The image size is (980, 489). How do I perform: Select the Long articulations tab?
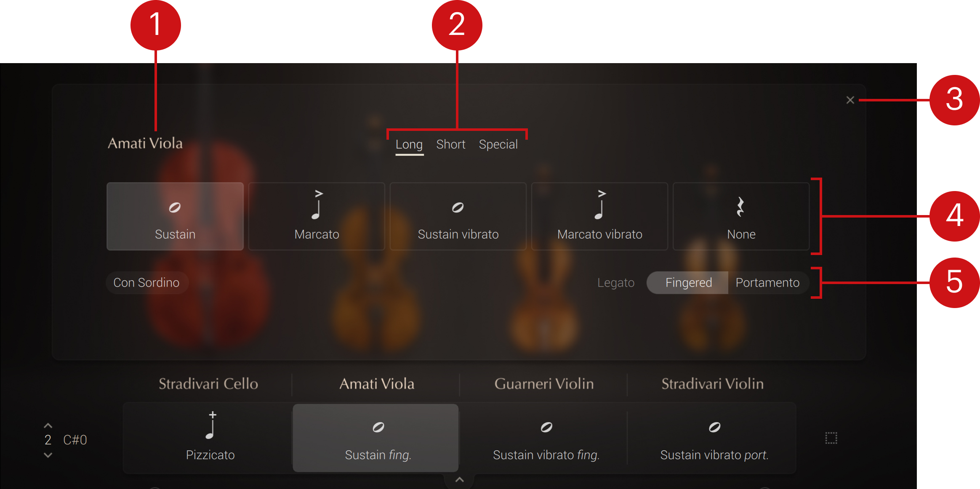tap(409, 144)
